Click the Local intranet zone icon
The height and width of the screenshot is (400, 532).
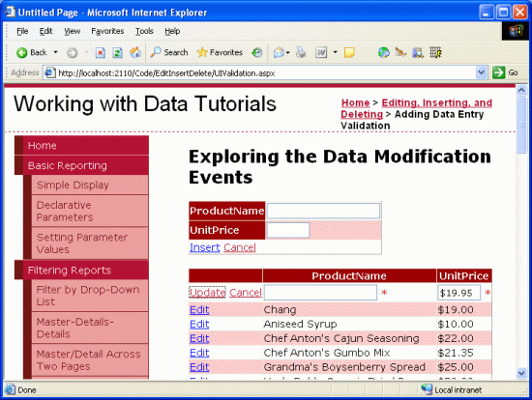click(x=427, y=389)
